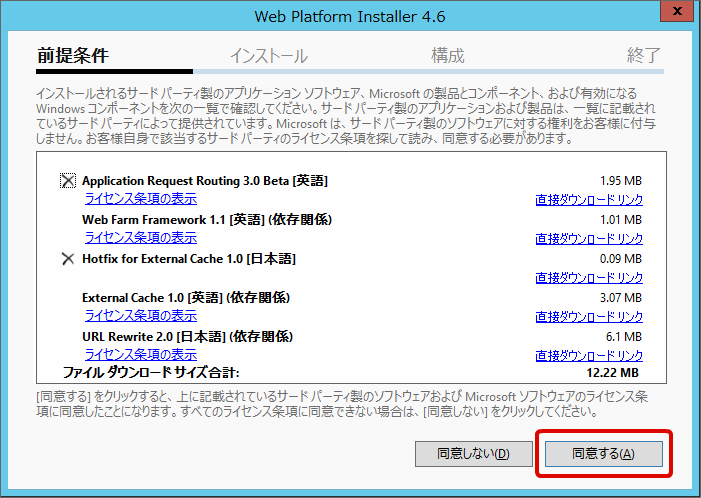Open license terms for Web Farm Framework 1.1
The width and height of the screenshot is (701, 498).
(141, 237)
